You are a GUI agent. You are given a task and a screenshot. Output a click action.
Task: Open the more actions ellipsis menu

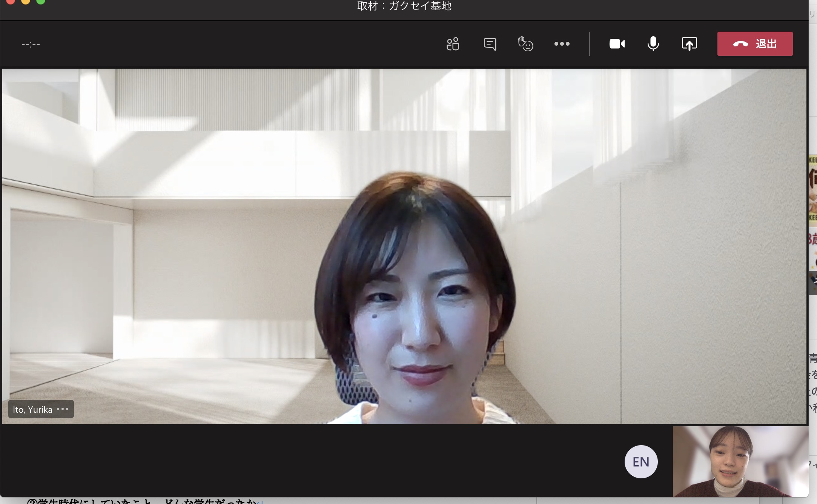click(x=562, y=44)
